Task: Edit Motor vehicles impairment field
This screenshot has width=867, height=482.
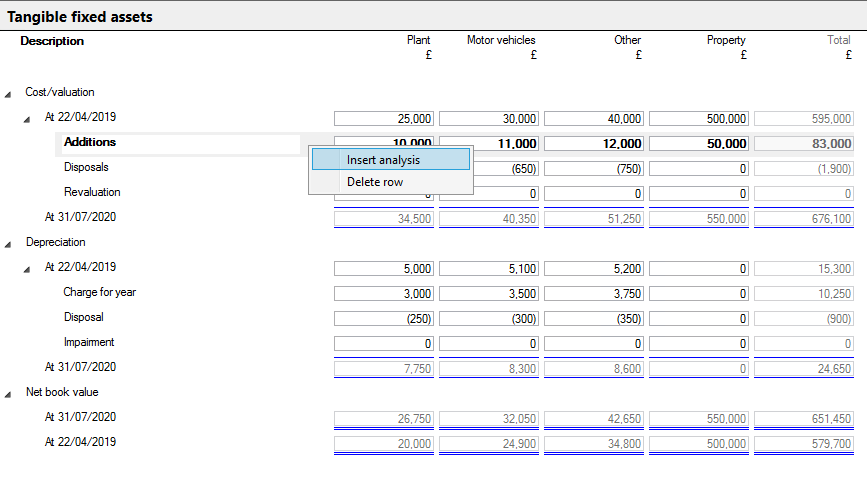Action: 489,344
